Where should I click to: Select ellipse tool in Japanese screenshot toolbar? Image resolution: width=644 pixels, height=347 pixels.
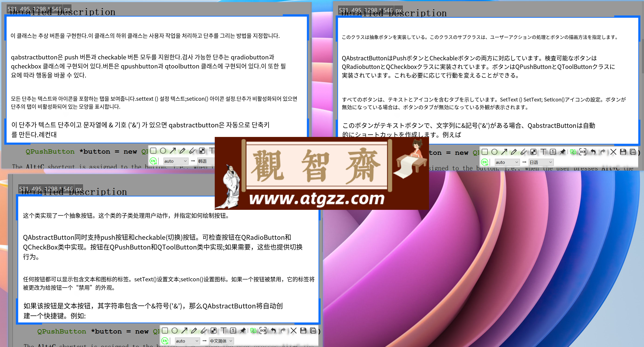coord(494,152)
